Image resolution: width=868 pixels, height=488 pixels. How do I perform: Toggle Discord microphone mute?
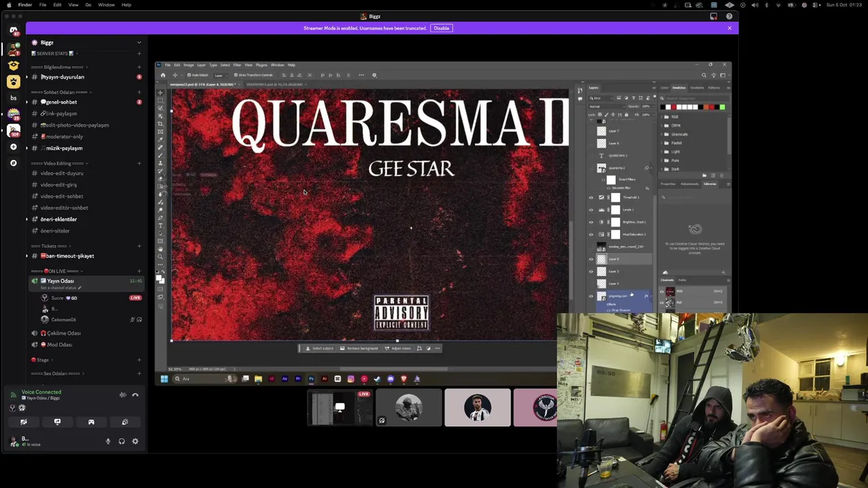pyautogui.click(x=108, y=441)
